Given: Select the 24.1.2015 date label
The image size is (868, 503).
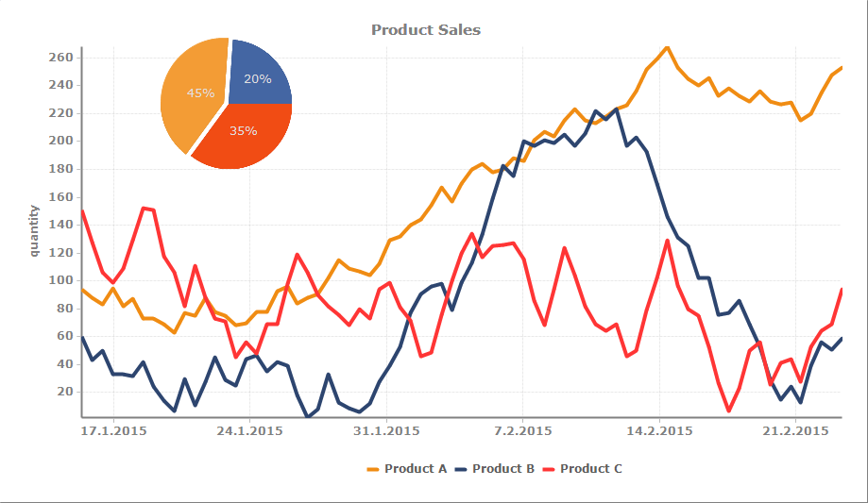Looking at the screenshot, I should point(250,431).
